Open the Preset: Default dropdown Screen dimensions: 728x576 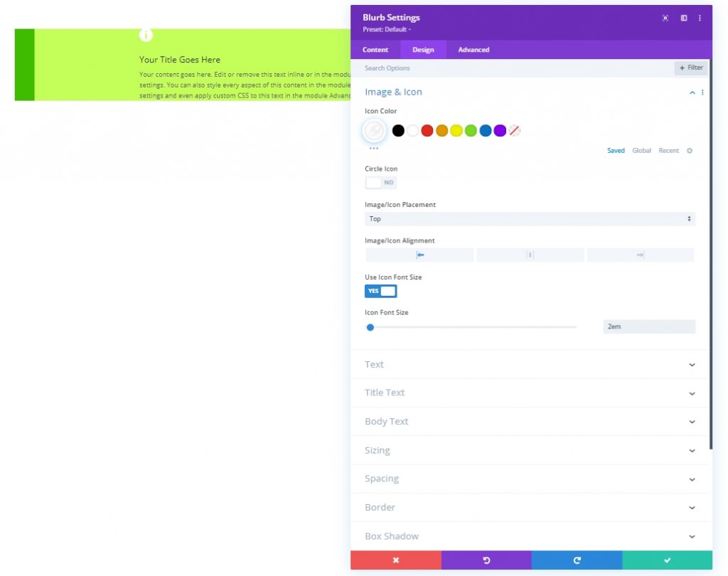(387, 29)
